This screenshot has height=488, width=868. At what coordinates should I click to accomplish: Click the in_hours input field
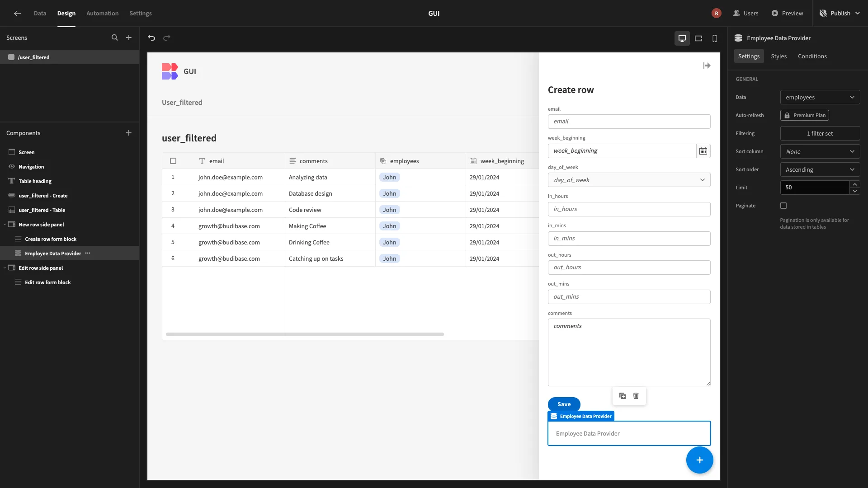pos(629,209)
